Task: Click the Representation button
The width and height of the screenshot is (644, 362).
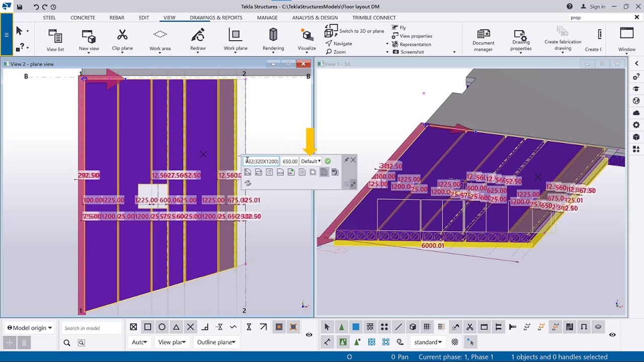Action: 412,44
